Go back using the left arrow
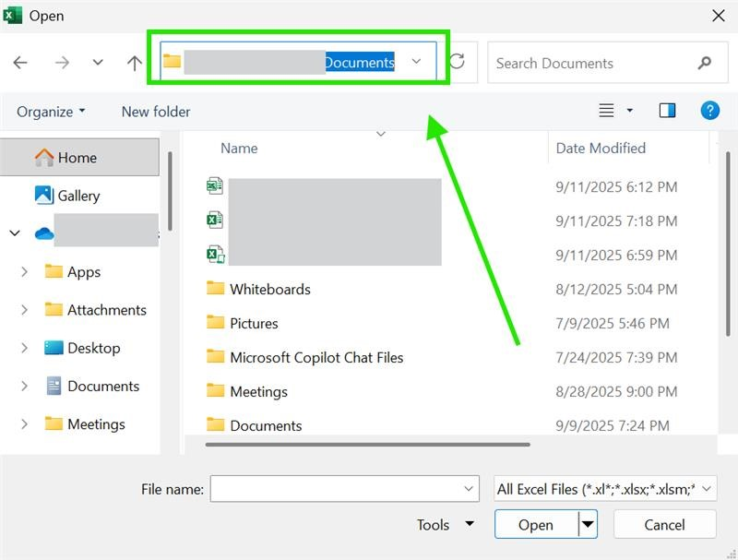This screenshot has height=560, width=738. [20, 62]
